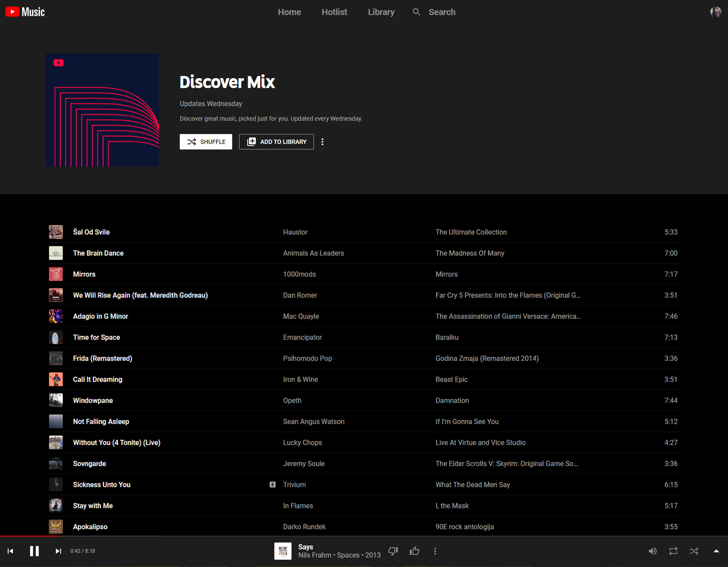Play Stay with Me thumbnail
Image resolution: width=728 pixels, height=567 pixels.
click(x=56, y=506)
